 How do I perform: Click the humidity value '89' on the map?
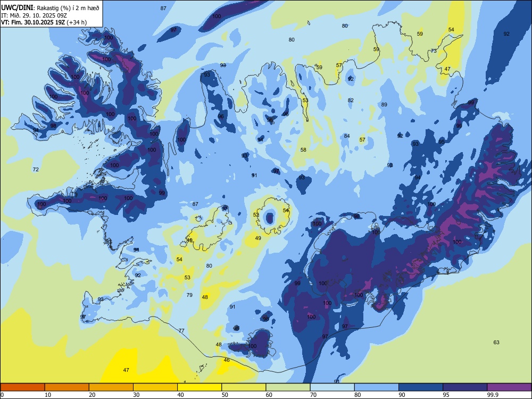pos(384,104)
